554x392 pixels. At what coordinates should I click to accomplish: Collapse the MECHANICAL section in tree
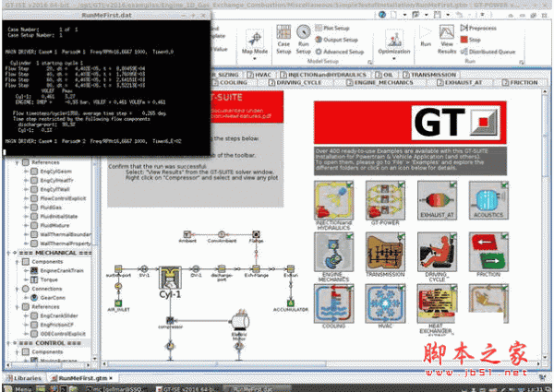(x=8, y=253)
